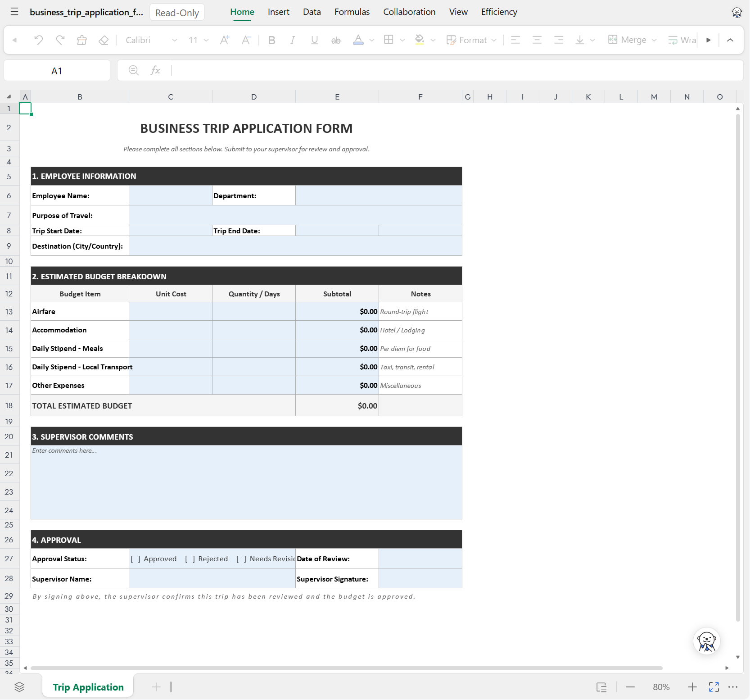Expand the Merge cells dropdown
Screen dimensions: 750x700
(x=654, y=40)
